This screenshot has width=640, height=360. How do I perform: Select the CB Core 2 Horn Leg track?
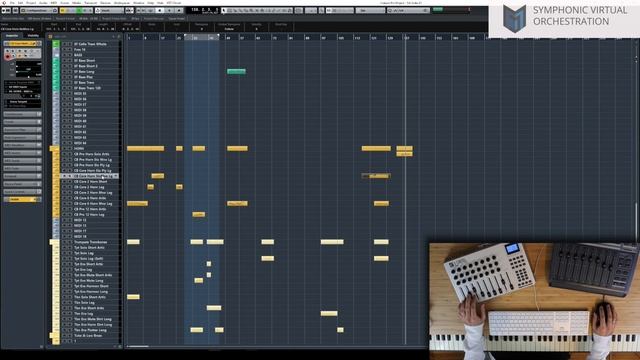coord(89,187)
